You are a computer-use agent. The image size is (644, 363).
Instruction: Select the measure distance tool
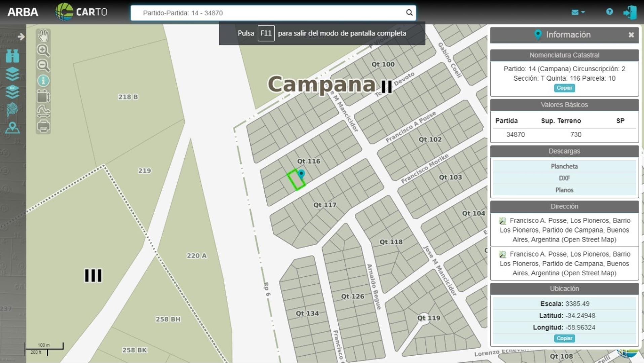(43, 111)
